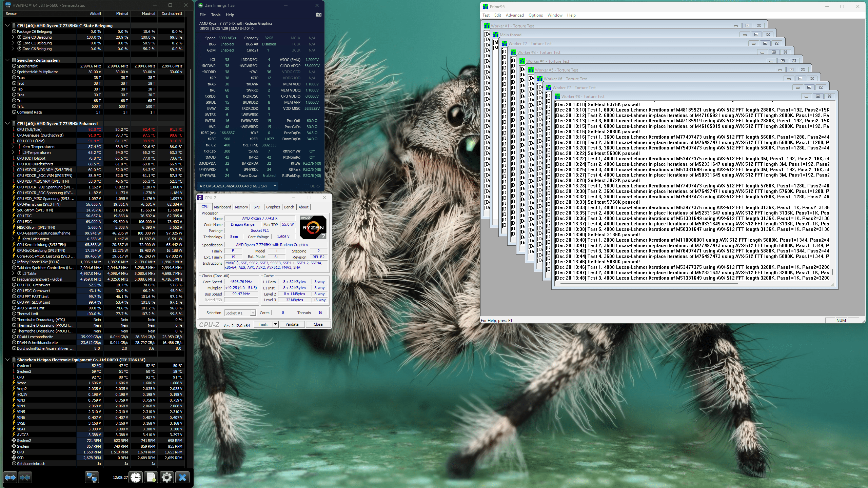Click HWiNFO Aktuell column header
This screenshot has height=488, width=868.
[90, 14]
